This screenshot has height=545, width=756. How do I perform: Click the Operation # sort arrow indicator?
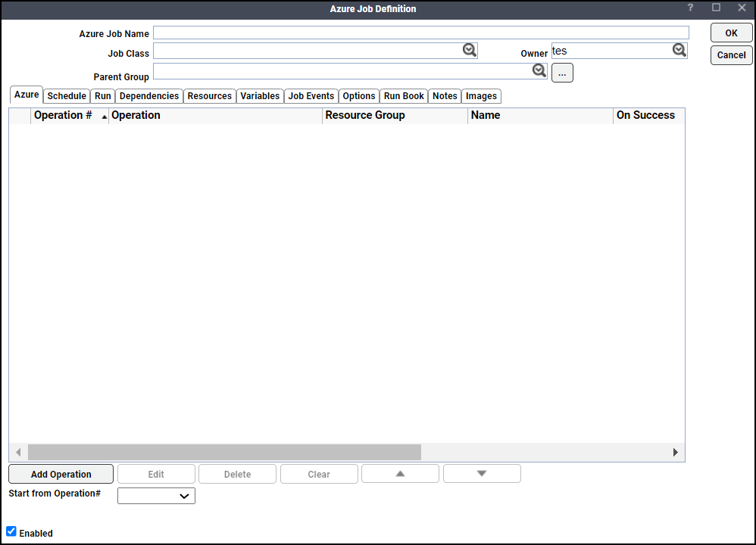104,117
